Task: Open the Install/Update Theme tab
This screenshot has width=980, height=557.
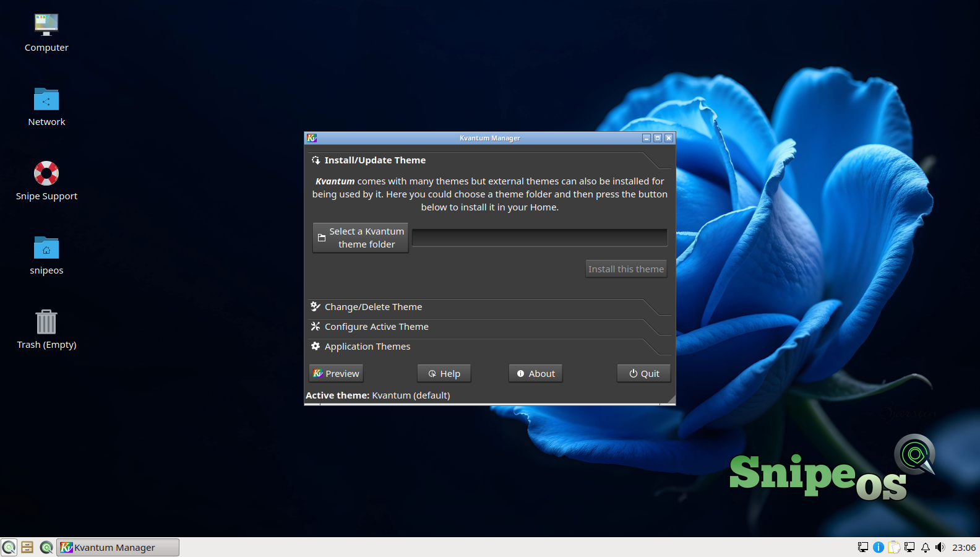Action: click(489, 160)
